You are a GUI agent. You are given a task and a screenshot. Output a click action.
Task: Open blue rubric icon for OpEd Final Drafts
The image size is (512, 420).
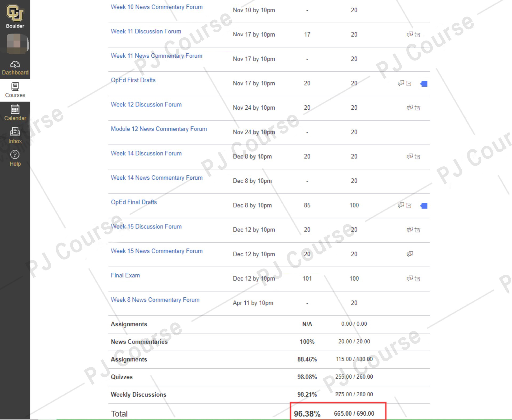pos(424,206)
